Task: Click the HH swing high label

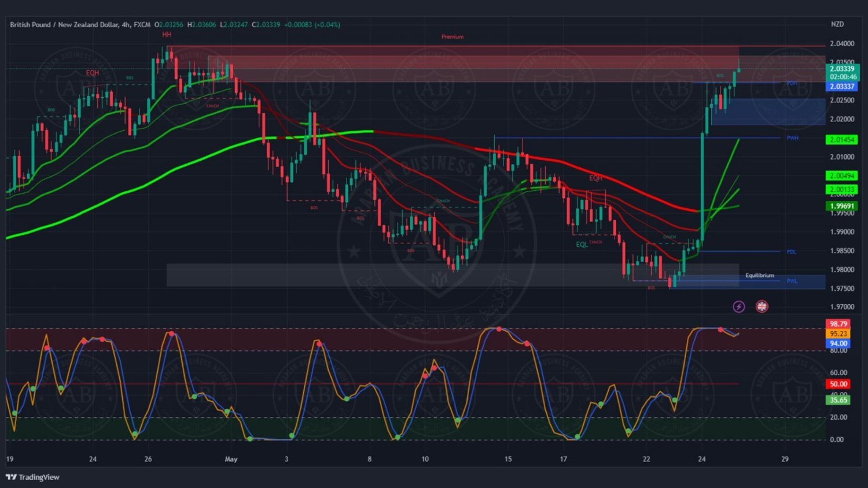Action: pos(167,35)
